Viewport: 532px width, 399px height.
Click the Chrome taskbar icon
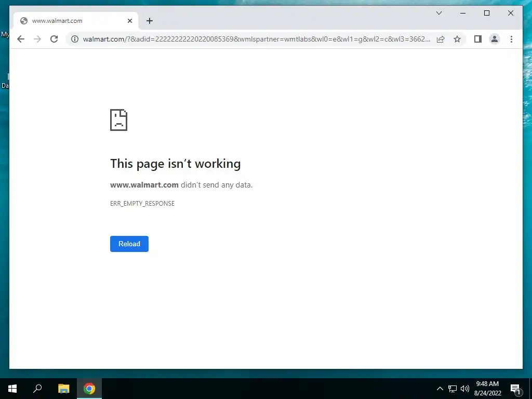click(x=89, y=389)
